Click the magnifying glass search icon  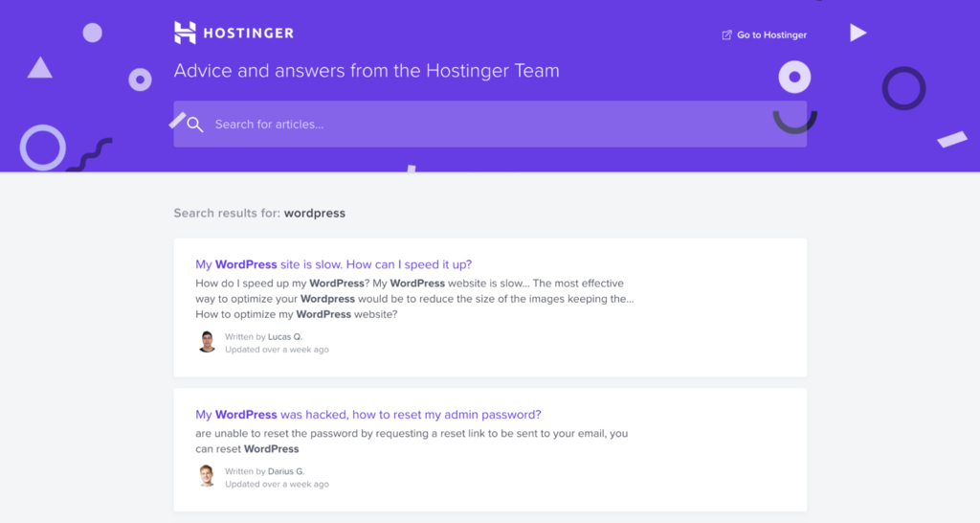[x=195, y=125]
